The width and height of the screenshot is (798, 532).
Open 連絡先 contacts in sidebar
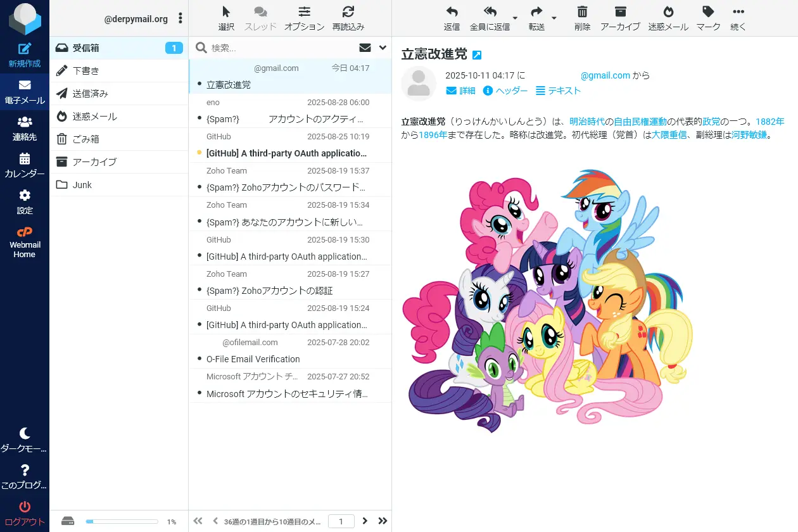tap(24, 122)
